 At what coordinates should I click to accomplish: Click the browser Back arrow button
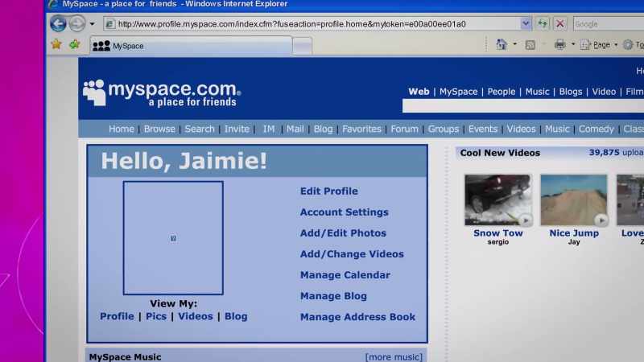[x=58, y=24]
